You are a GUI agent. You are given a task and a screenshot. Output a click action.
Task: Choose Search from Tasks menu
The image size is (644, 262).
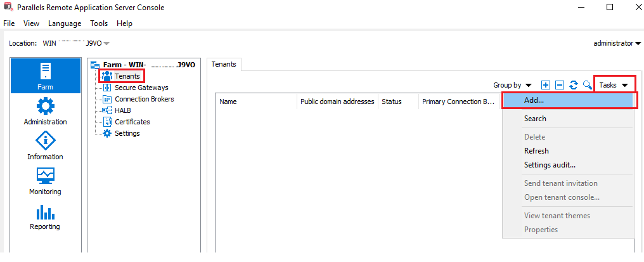coord(568,119)
